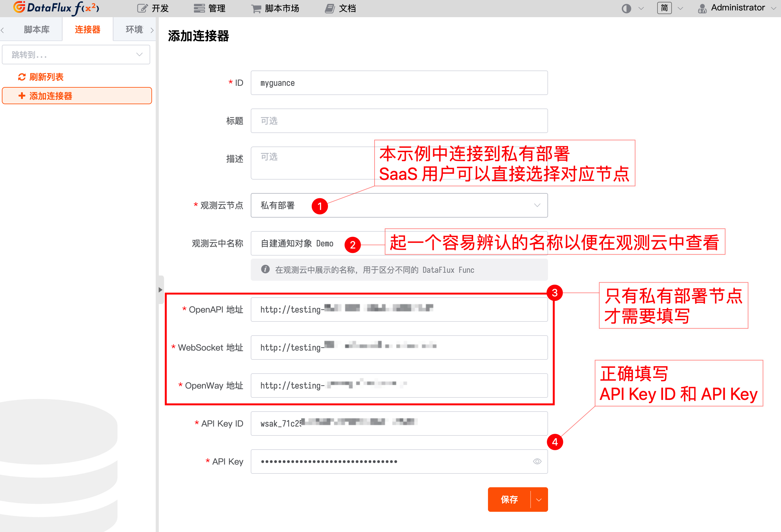
Task: Click the info icon in the hint
Action: [265, 270]
